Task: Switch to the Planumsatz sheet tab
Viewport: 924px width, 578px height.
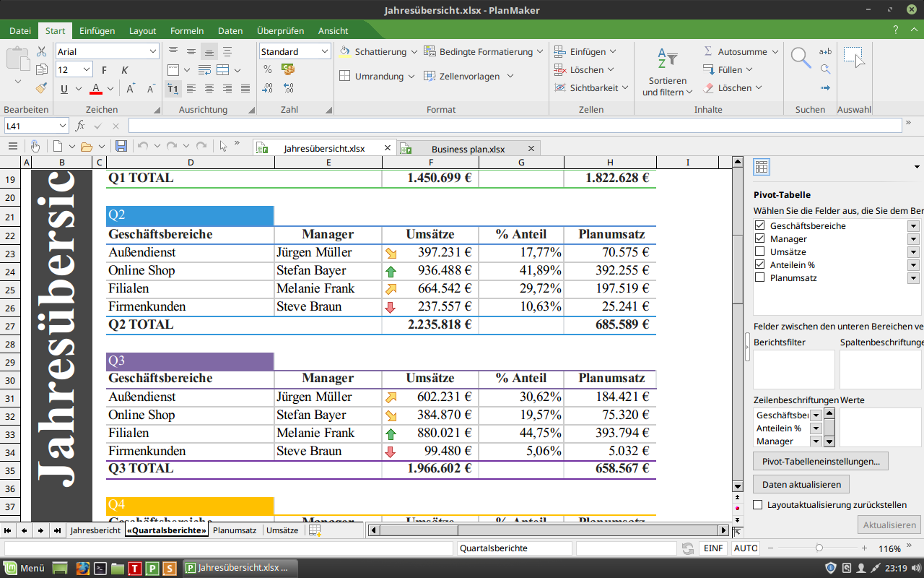Action: pos(235,530)
